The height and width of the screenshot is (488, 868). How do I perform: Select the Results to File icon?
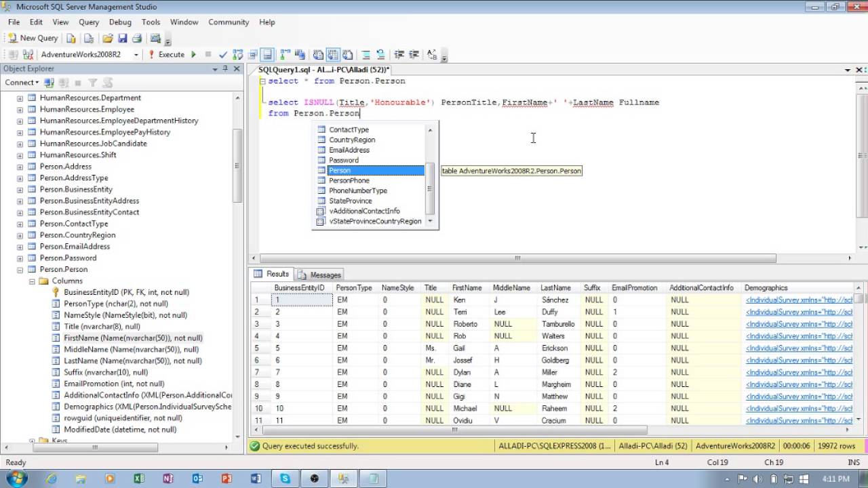[347, 55]
